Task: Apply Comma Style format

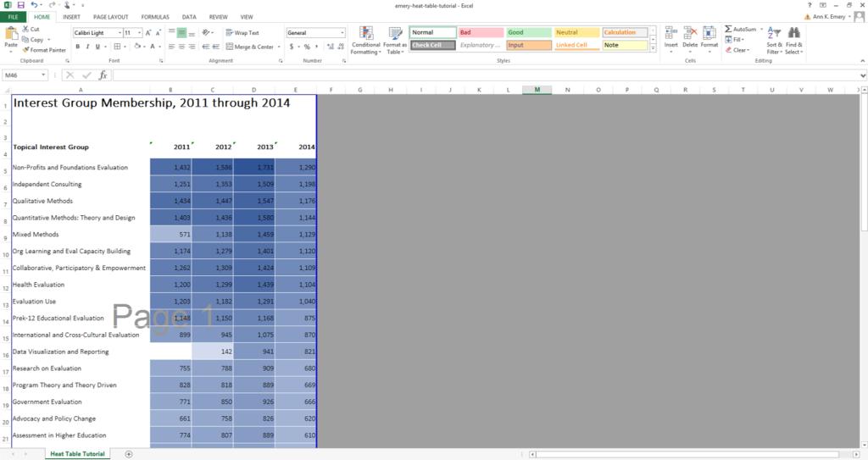Action: [317, 47]
